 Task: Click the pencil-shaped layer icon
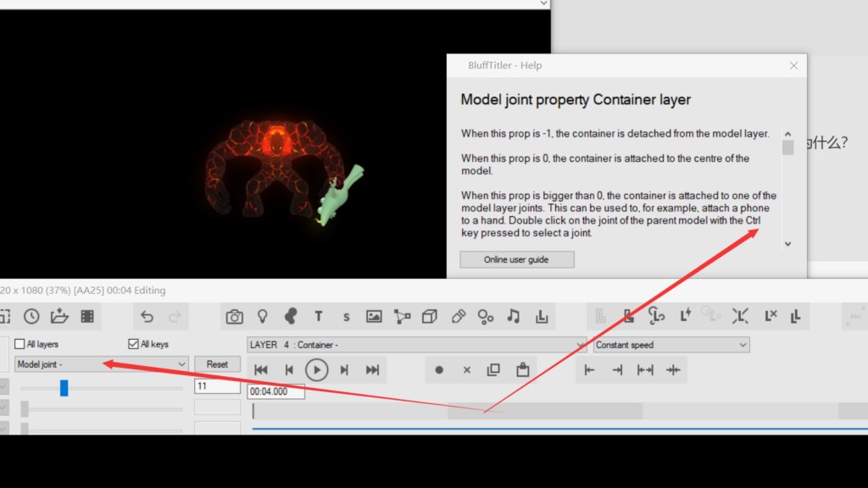[459, 317]
